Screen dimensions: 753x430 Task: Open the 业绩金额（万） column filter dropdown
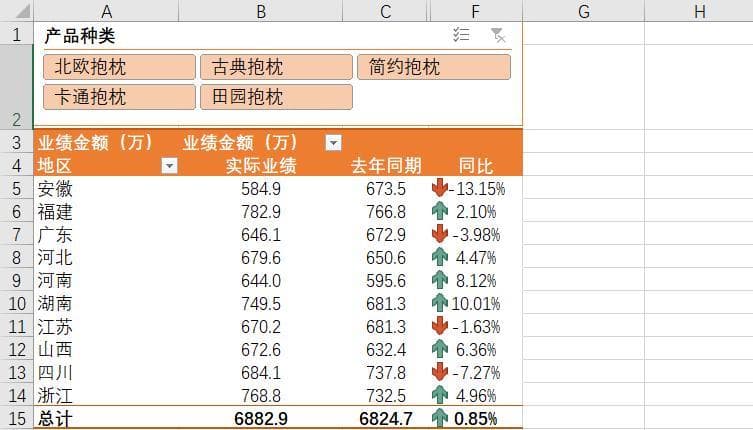pyautogui.click(x=333, y=143)
